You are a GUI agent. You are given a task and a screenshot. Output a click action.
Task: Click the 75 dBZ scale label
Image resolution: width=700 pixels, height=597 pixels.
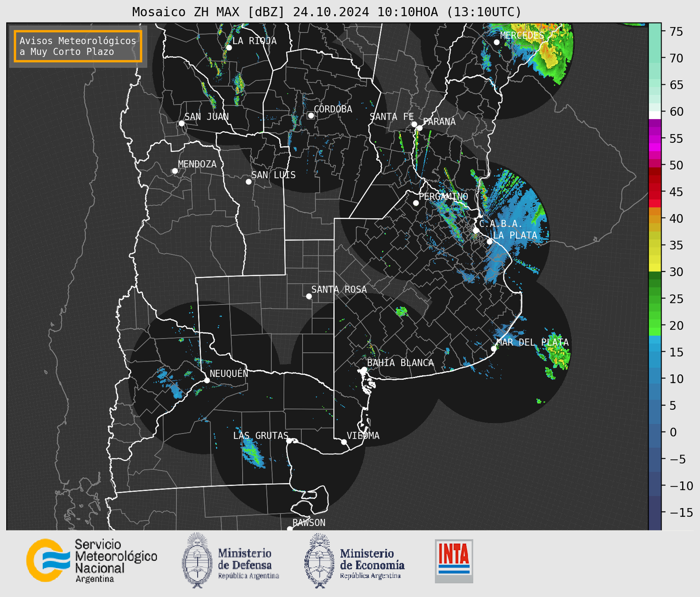[x=676, y=32]
